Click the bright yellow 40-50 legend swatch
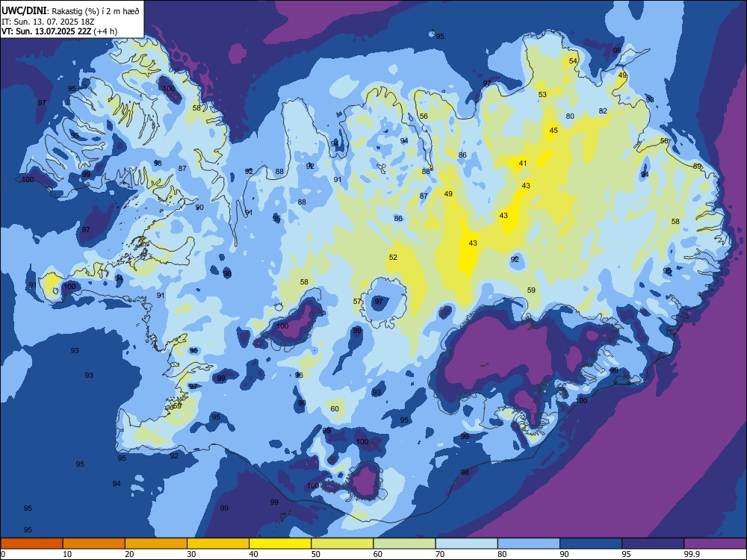 (x=280, y=544)
